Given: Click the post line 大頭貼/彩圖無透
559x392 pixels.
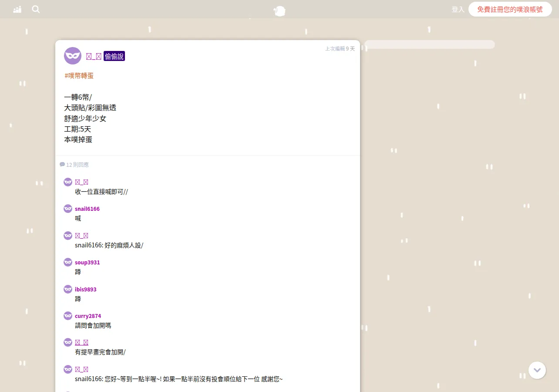Looking at the screenshot, I should click(x=90, y=108).
